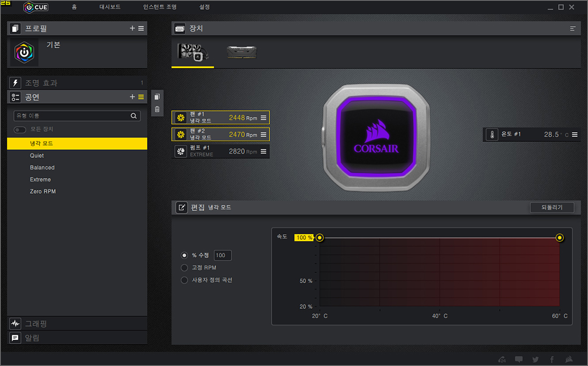Image resolution: width=588 pixels, height=366 pixels.
Task: Click the 팬 #2 fan icon
Action: (181, 134)
